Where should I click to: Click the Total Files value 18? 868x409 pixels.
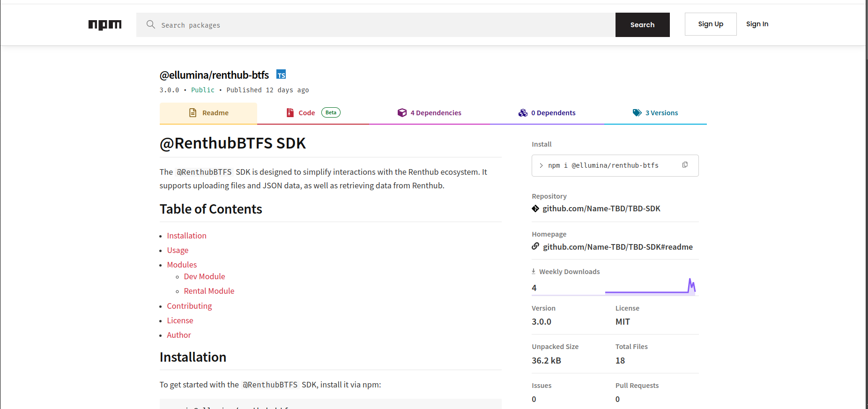pyautogui.click(x=620, y=361)
